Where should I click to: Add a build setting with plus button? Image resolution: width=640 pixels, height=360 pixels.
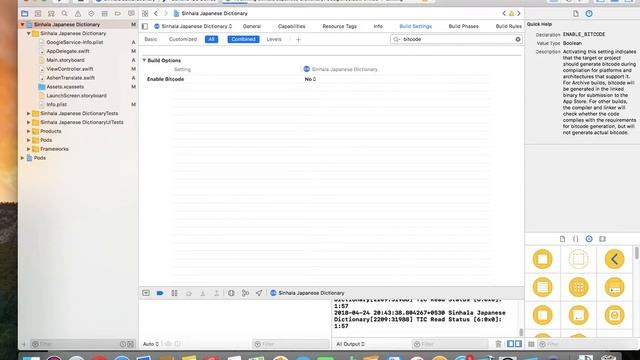pos(298,40)
